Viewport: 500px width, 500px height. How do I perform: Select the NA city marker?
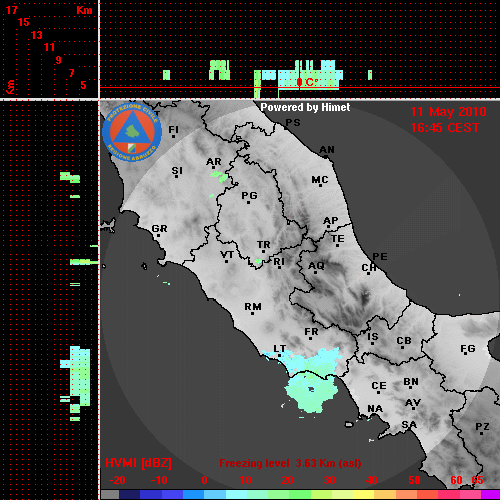pyautogui.click(x=375, y=415)
